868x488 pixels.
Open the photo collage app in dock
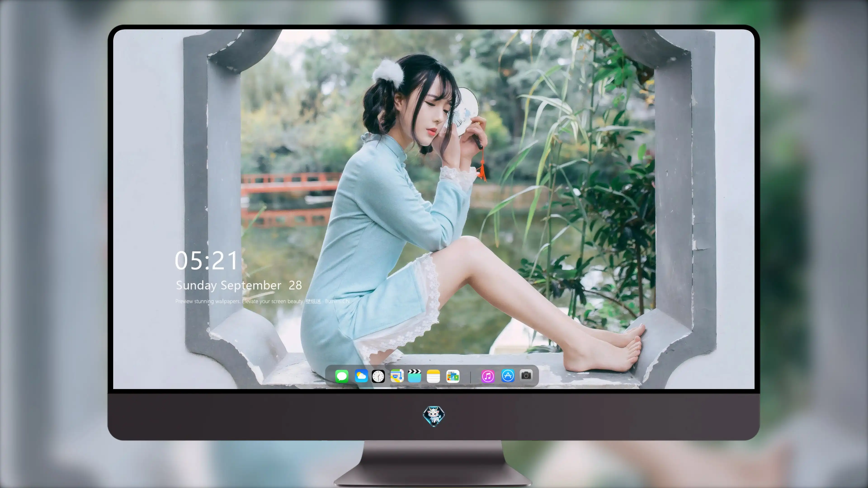tap(453, 376)
